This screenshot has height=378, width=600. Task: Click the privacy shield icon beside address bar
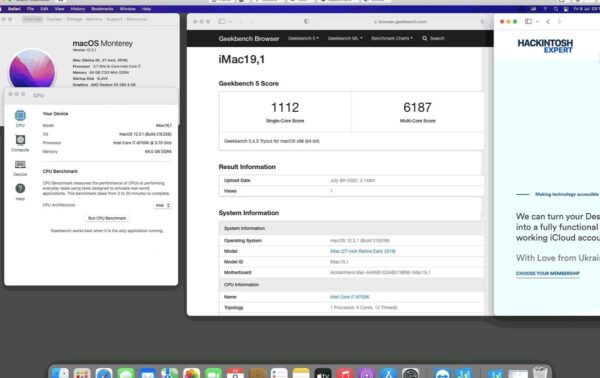click(307, 22)
